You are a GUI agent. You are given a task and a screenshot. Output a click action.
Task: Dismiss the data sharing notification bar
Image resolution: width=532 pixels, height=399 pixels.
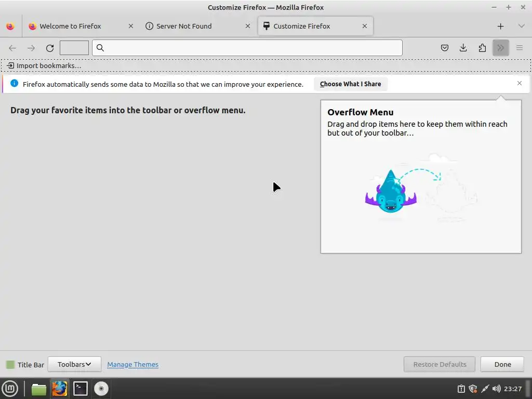pyautogui.click(x=520, y=84)
